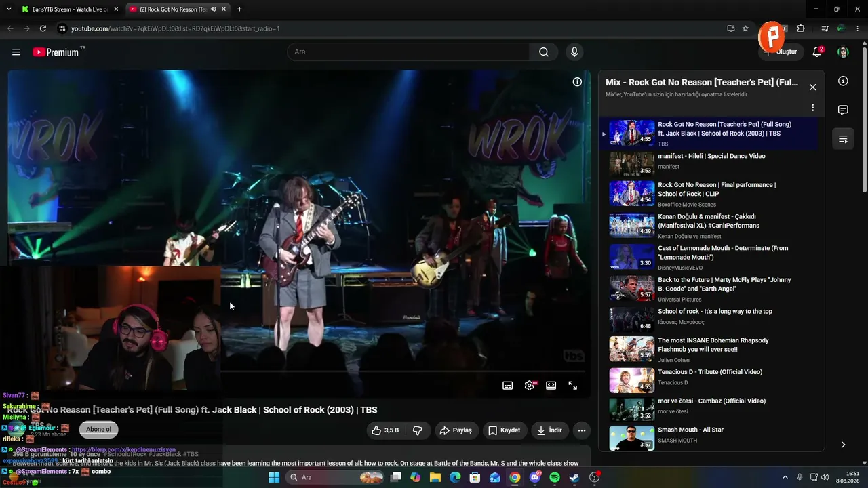This screenshot has width=868, height=488.
Task: Play Cast of Lemonade Mouth - Determinate
Action: [x=708, y=258]
